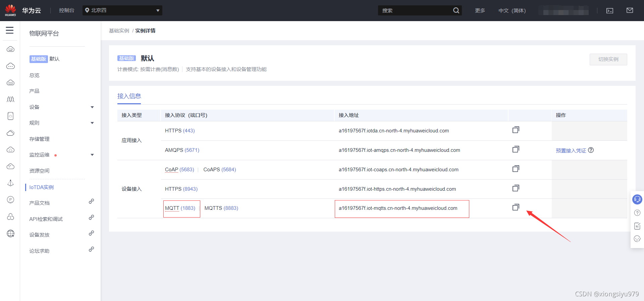The image size is (644, 301).
Task: Click the search magnifier icon
Action: (456, 10)
